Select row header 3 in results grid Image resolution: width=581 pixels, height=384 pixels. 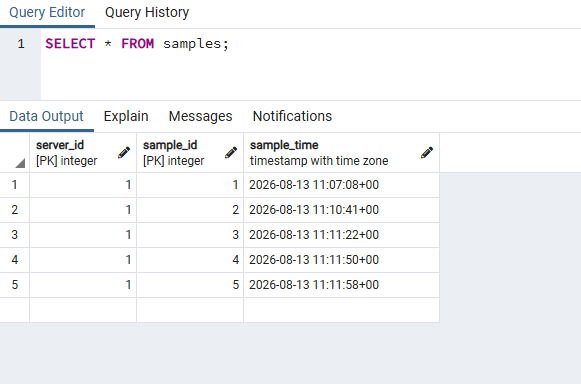14,235
